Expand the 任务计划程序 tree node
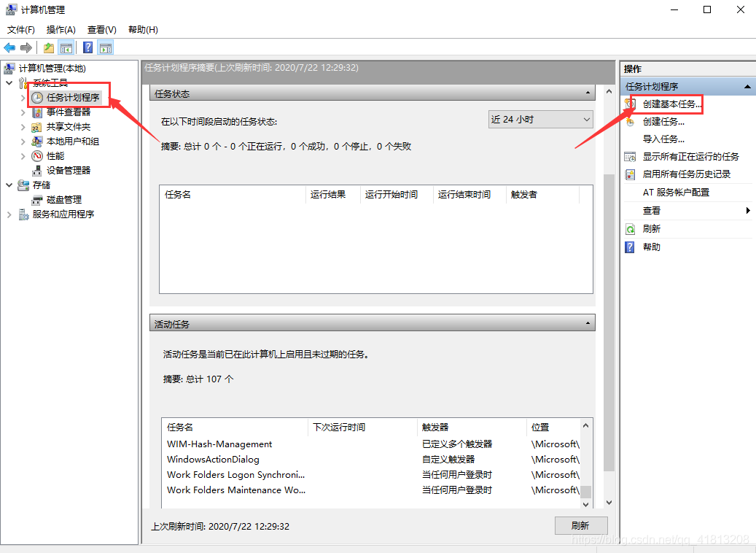The width and height of the screenshot is (756, 553). tap(23, 98)
